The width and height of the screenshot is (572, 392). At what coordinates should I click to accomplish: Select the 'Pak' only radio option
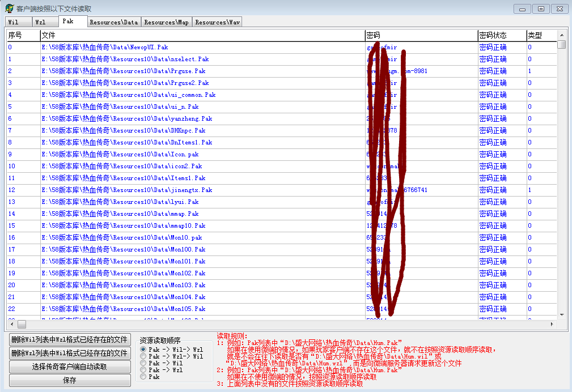pyautogui.click(x=143, y=377)
